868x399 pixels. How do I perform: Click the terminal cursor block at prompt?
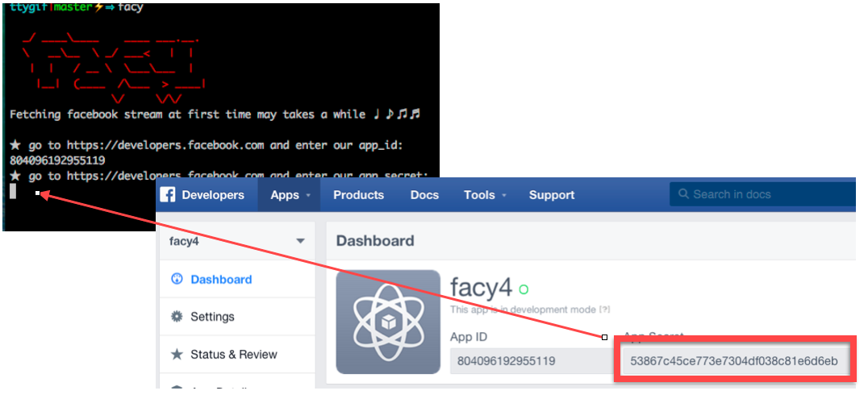coord(13,192)
